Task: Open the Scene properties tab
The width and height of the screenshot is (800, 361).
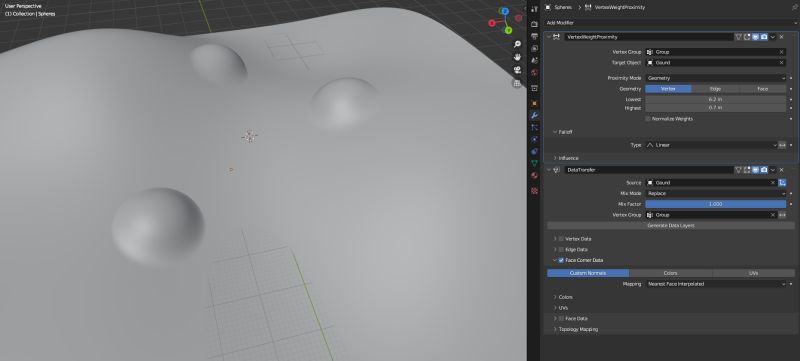Action: 534,61
